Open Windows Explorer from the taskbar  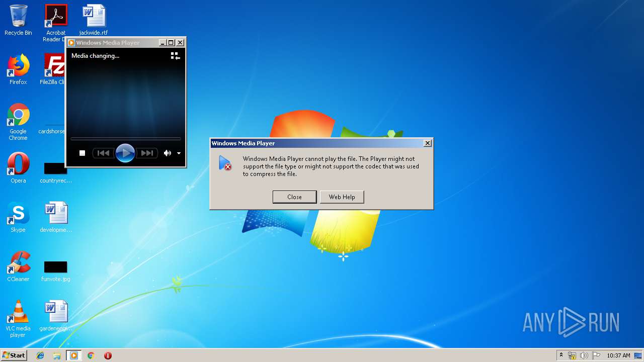[57, 355]
